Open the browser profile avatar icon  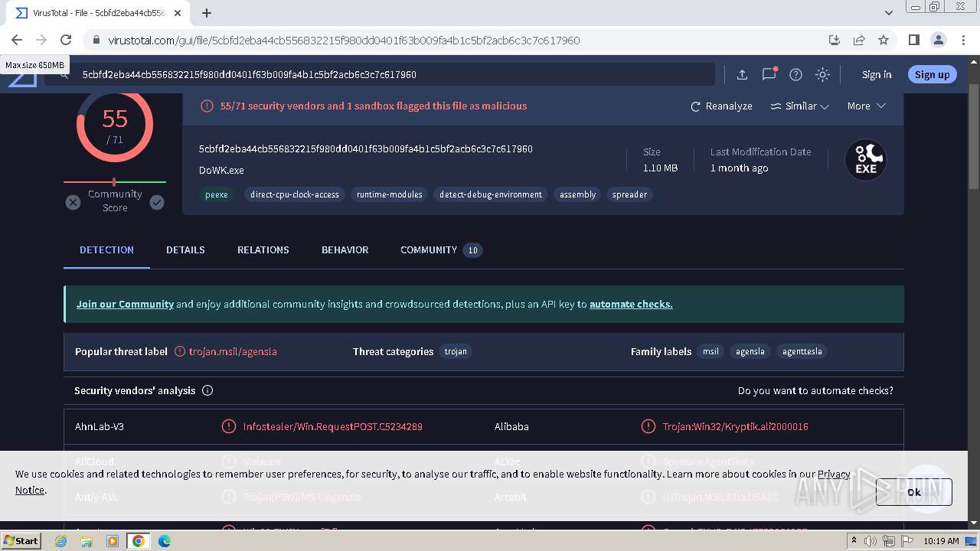click(938, 40)
